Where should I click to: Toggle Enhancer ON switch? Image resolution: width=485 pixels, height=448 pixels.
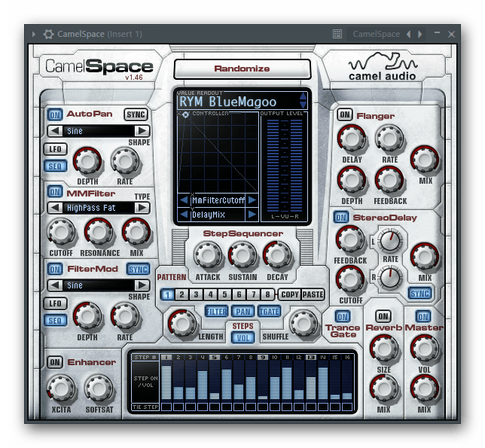point(55,362)
